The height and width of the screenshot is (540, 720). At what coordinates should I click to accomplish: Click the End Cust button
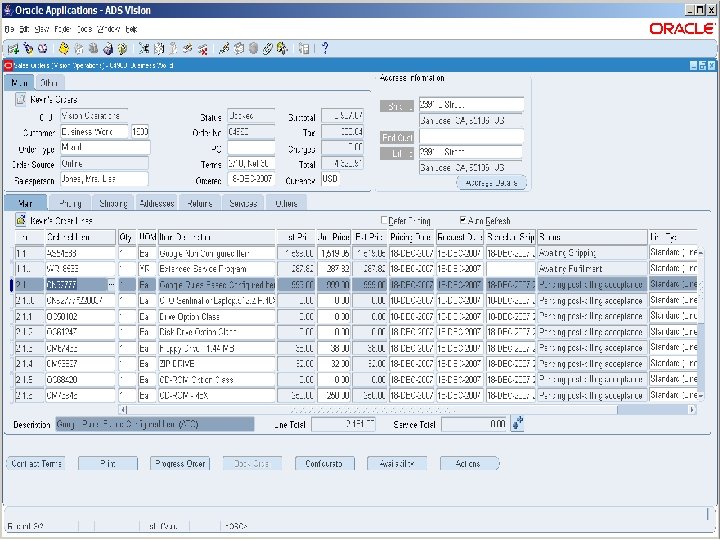coord(397,137)
